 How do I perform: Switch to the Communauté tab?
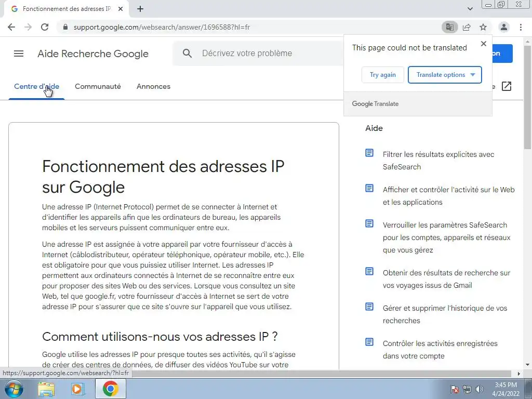(x=98, y=86)
